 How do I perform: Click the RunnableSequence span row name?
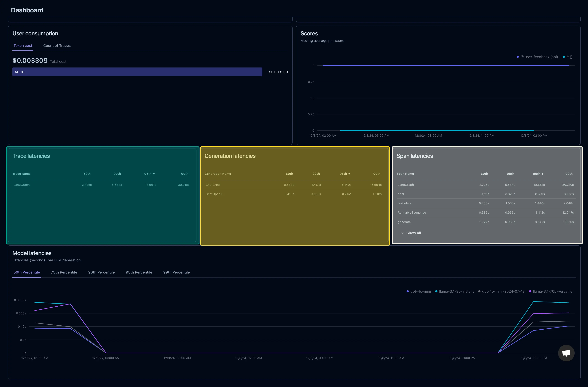(412, 213)
